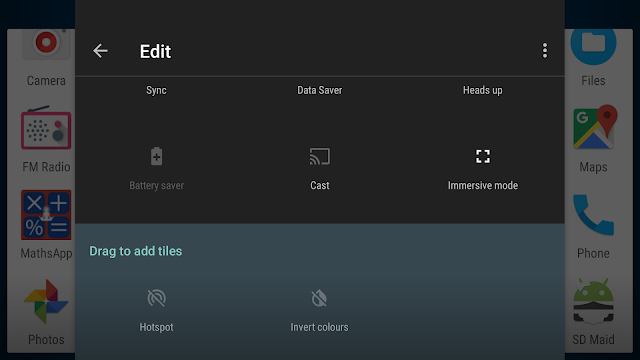Viewport: 640px width, 360px height.
Task: Launch the SD Maid app icon
Action: pyautogui.click(x=593, y=301)
